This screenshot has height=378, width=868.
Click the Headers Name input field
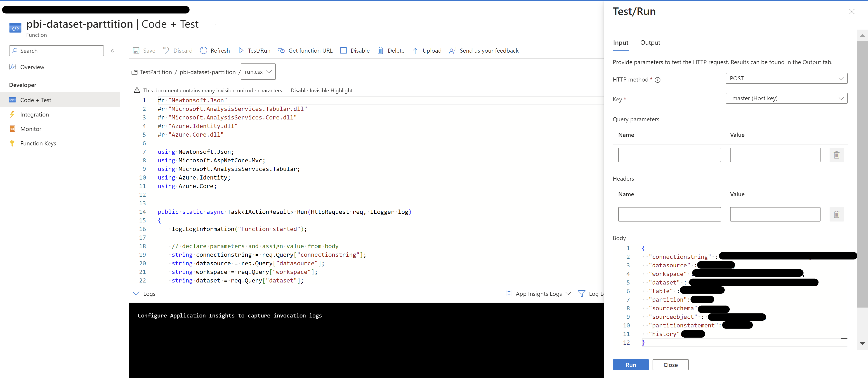tap(669, 215)
